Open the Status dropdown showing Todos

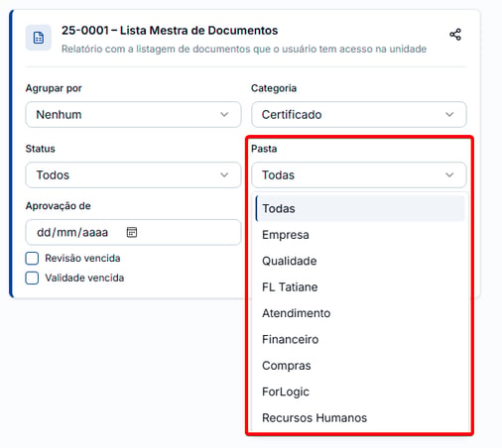[x=133, y=174]
